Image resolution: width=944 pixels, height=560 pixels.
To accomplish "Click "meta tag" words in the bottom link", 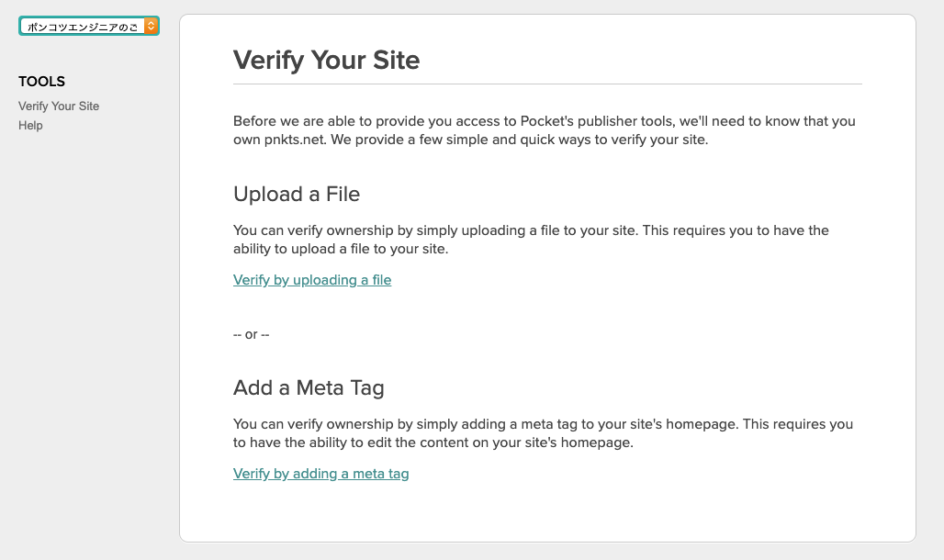I will click(x=380, y=474).
